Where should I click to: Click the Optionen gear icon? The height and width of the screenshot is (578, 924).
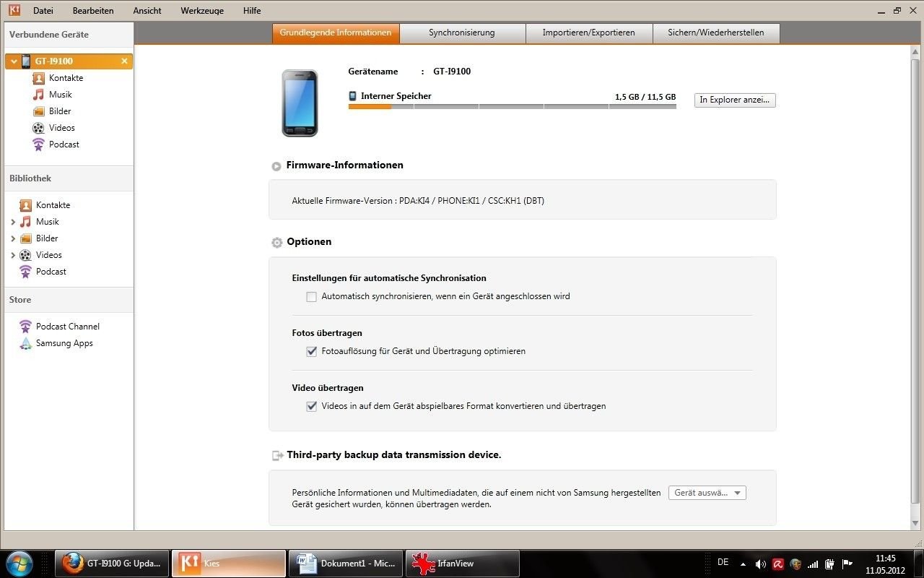(x=276, y=243)
